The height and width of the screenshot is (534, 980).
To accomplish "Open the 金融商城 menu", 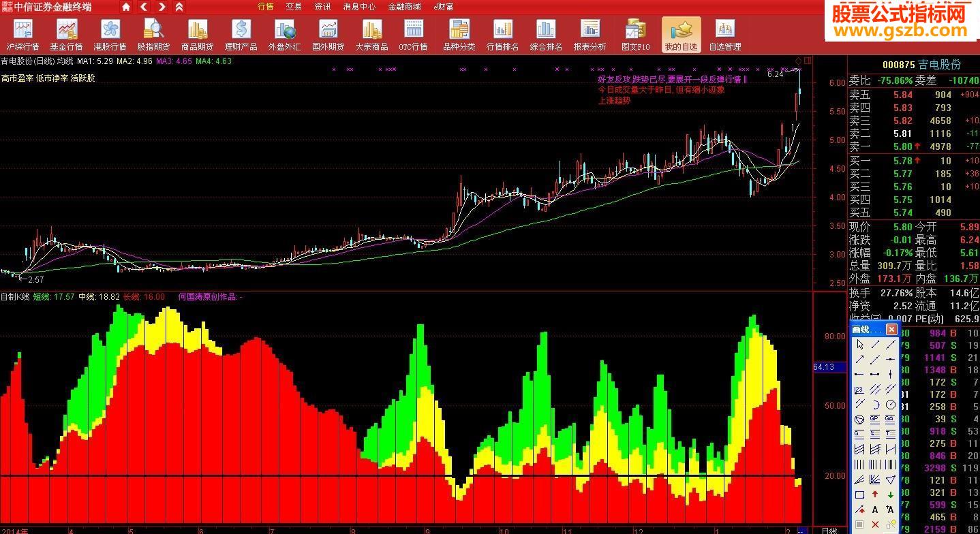I will tap(405, 7).
